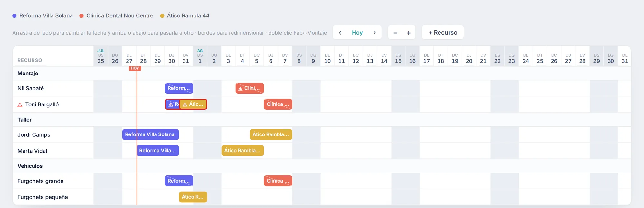Zoom out timeline with minus button

point(395,33)
